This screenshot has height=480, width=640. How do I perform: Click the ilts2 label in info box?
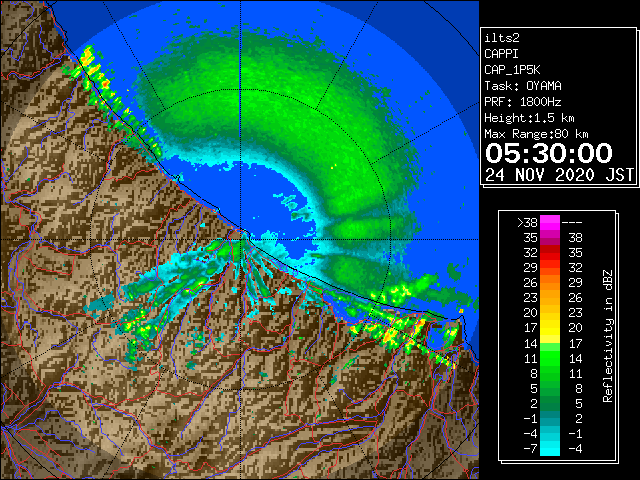(502, 38)
